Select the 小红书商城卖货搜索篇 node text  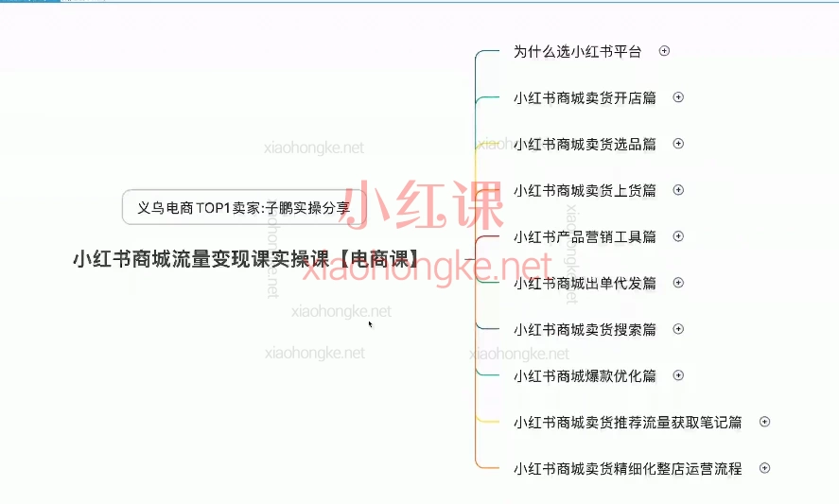click(x=585, y=330)
